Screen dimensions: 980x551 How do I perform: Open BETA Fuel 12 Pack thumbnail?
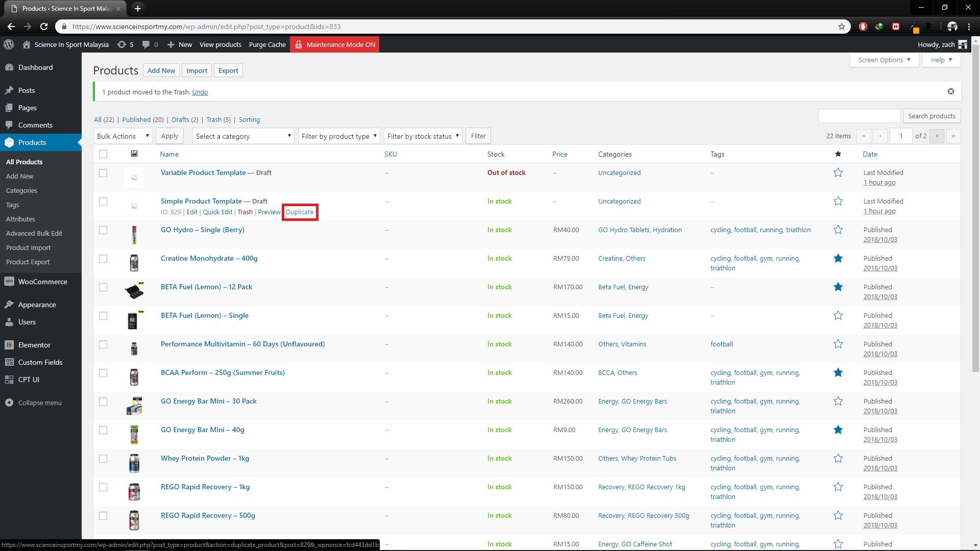[134, 292]
